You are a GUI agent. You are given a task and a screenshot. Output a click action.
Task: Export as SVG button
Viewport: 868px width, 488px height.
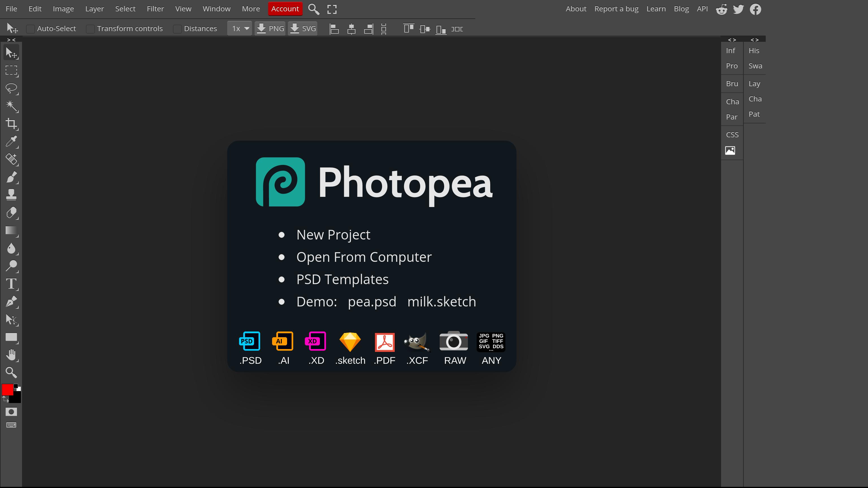pos(303,29)
